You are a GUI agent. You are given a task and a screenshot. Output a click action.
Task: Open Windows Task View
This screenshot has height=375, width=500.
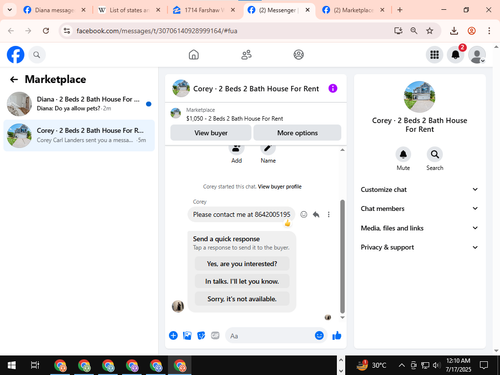point(35,366)
